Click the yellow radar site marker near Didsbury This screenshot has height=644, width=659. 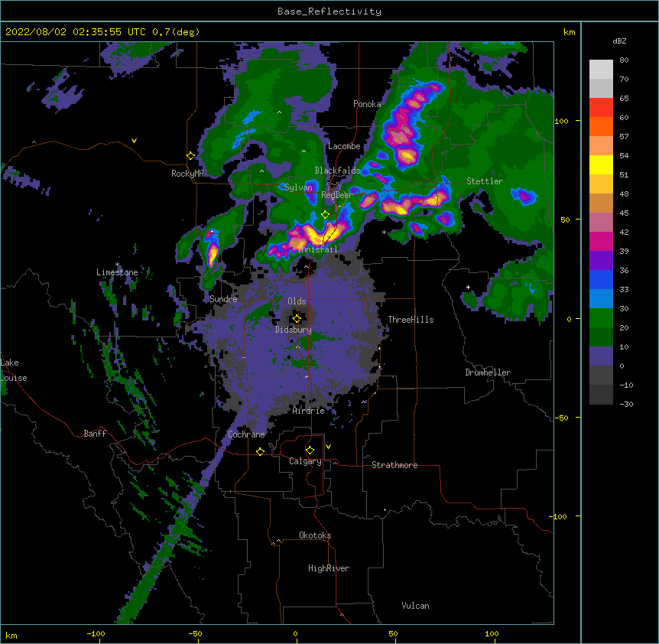point(297,318)
